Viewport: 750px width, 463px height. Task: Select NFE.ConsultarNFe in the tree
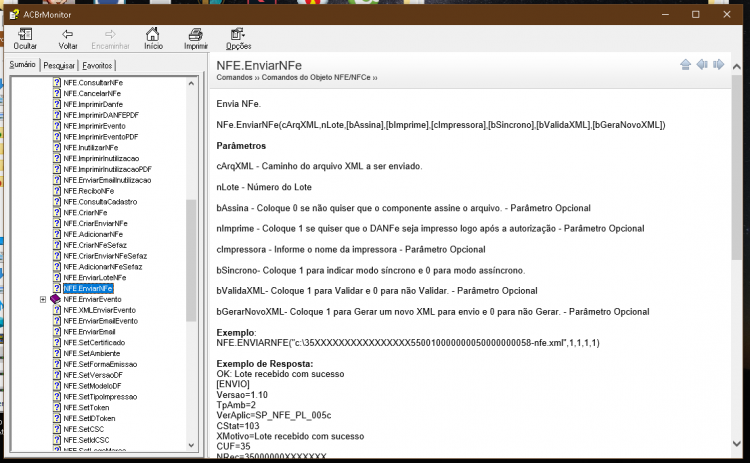pos(93,83)
